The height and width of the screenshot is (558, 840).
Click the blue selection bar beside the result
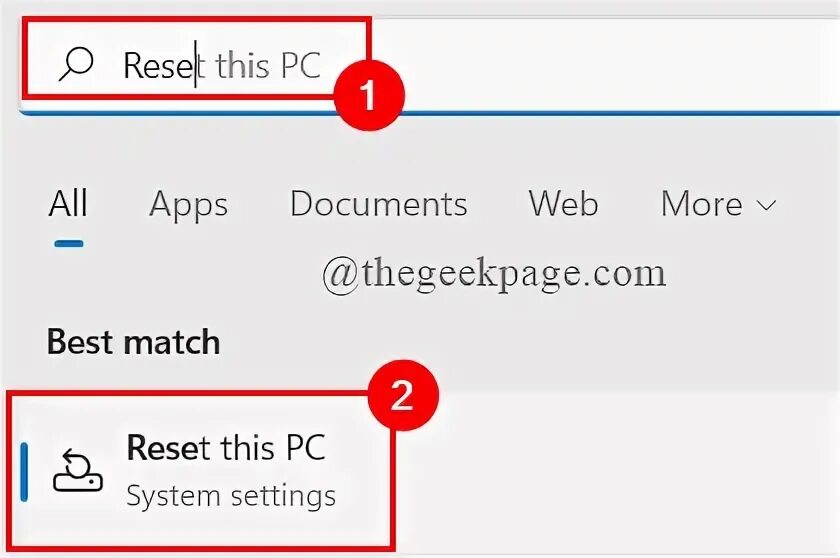tap(24, 471)
